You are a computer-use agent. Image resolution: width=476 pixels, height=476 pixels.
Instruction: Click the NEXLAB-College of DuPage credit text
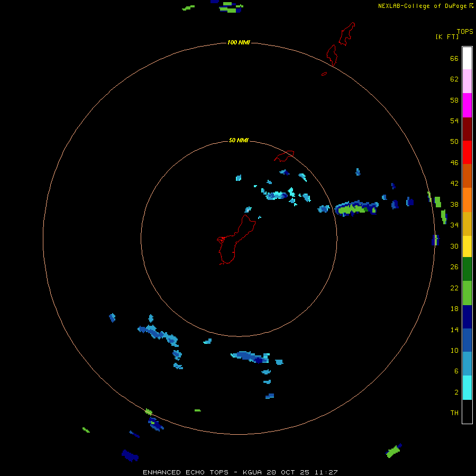click(x=425, y=6)
